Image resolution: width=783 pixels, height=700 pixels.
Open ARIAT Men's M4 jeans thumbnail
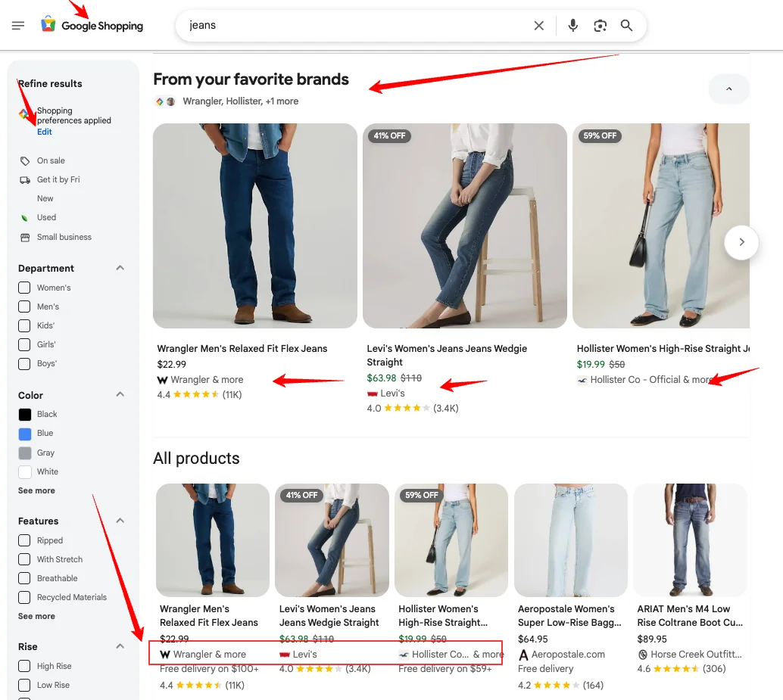(x=690, y=540)
